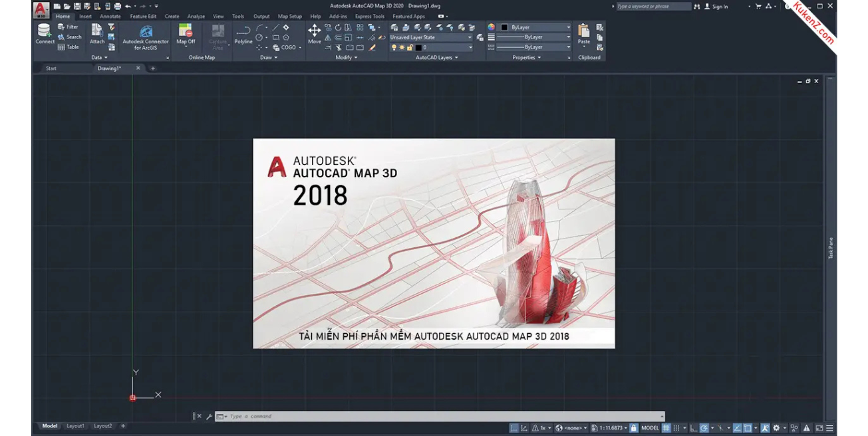This screenshot has height=436, width=868.
Task: Expand the Draw panel
Action: (x=269, y=57)
